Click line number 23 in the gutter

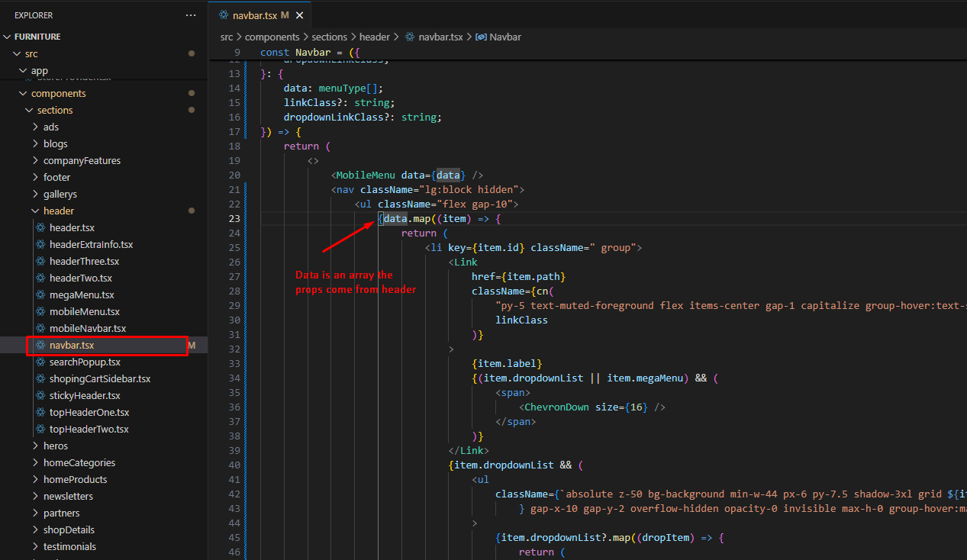(235, 219)
